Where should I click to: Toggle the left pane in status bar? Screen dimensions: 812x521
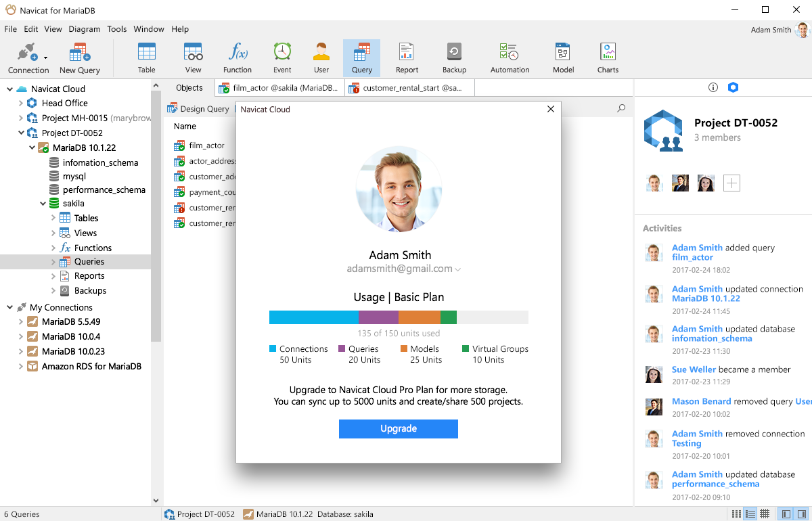(786, 514)
